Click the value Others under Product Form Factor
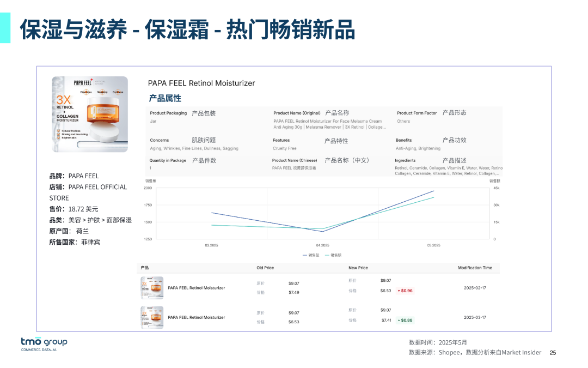The width and height of the screenshot is (588, 368). coord(403,121)
